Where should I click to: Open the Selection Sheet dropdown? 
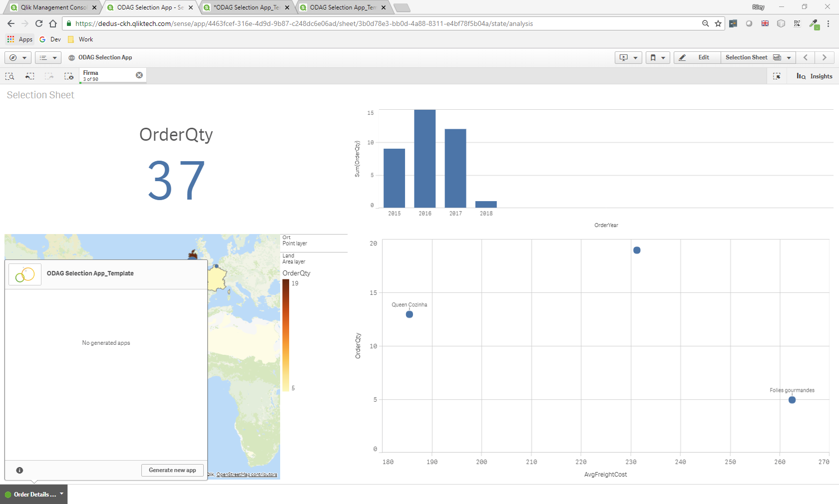pos(758,57)
